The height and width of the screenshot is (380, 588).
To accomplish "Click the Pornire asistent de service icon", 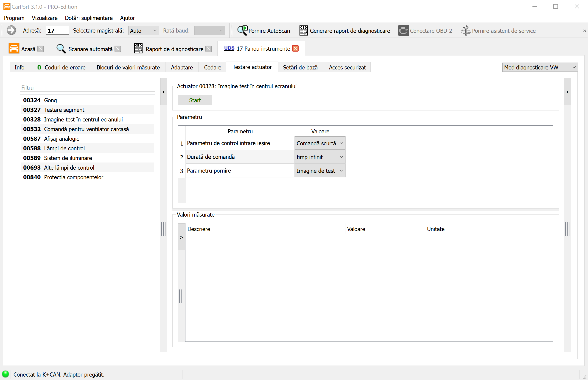I will coord(465,31).
